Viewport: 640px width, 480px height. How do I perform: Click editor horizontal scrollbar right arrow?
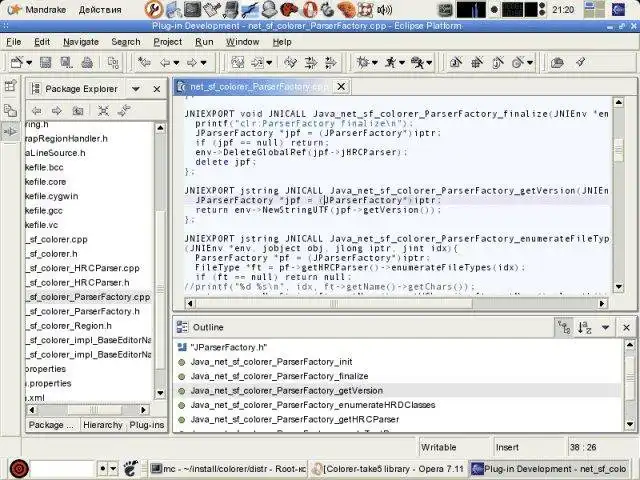(602, 303)
